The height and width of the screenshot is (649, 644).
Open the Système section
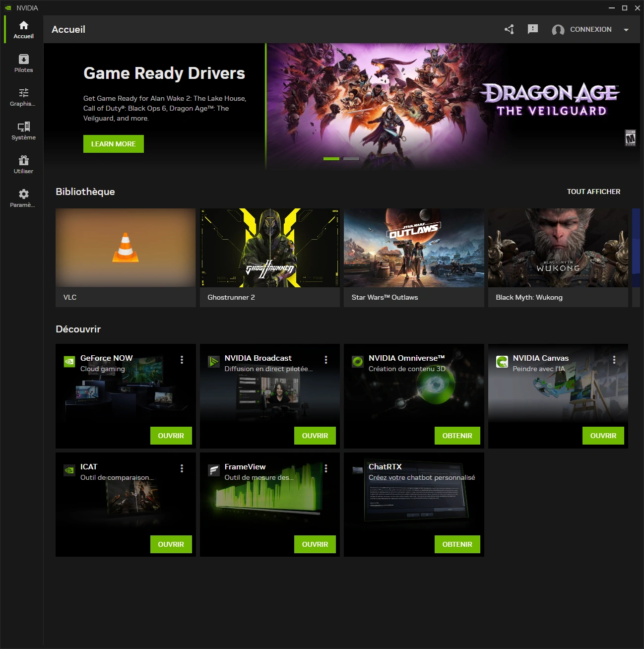(23, 130)
